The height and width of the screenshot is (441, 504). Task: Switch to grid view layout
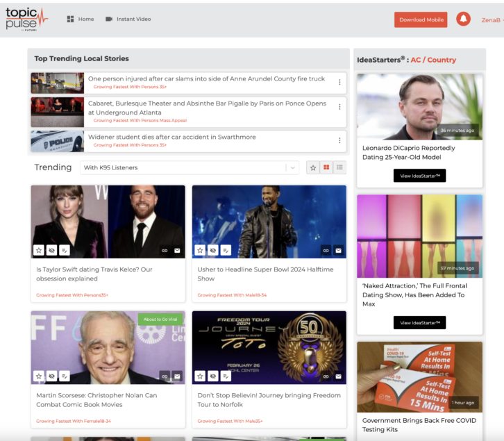click(x=326, y=167)
